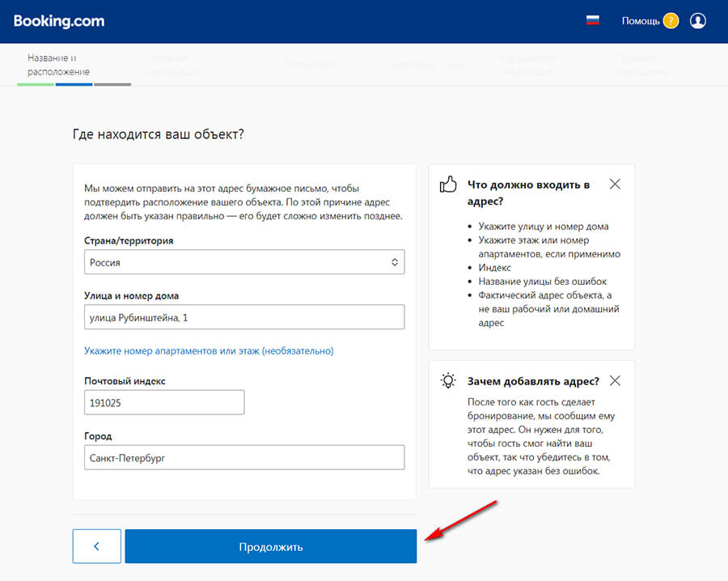This screenshot has width=728, height=581.
Task: Click the light bulb icon
Action: tap(448, 380)
